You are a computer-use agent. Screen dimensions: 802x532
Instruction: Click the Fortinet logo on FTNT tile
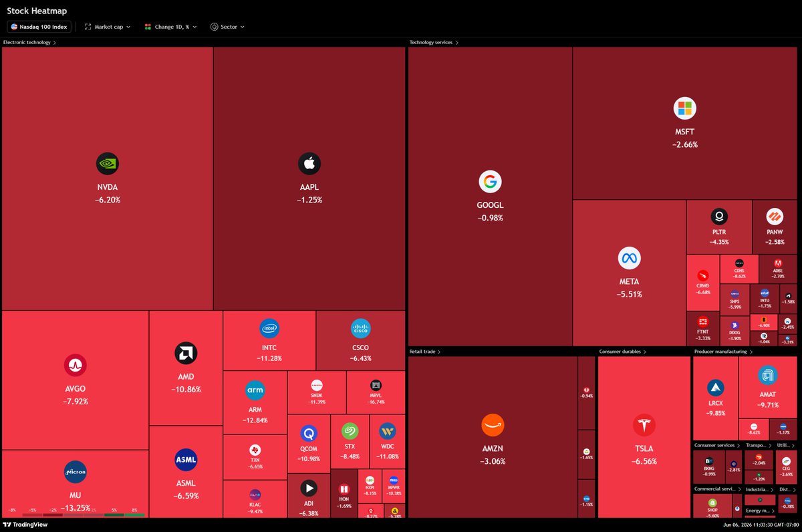(x=702, y=321)
